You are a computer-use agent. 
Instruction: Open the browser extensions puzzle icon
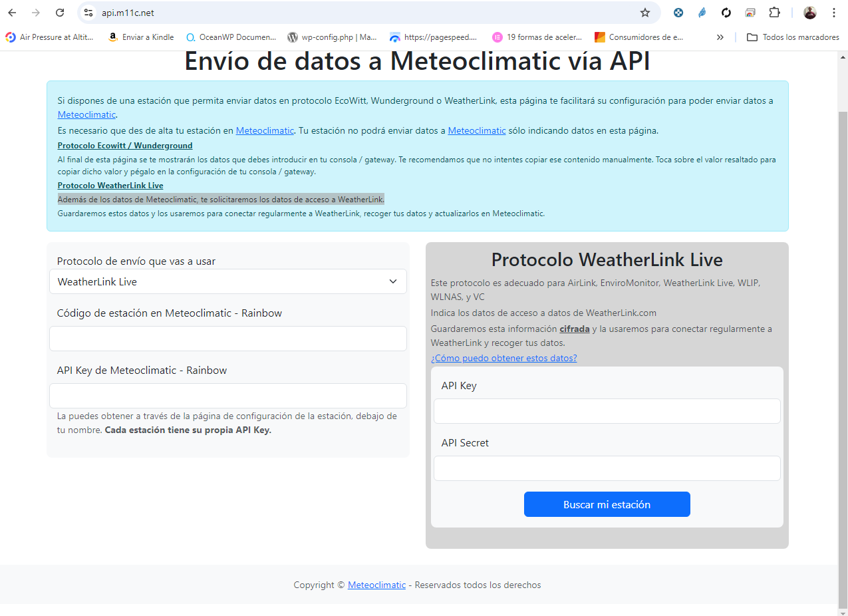[x=774, y=13]
